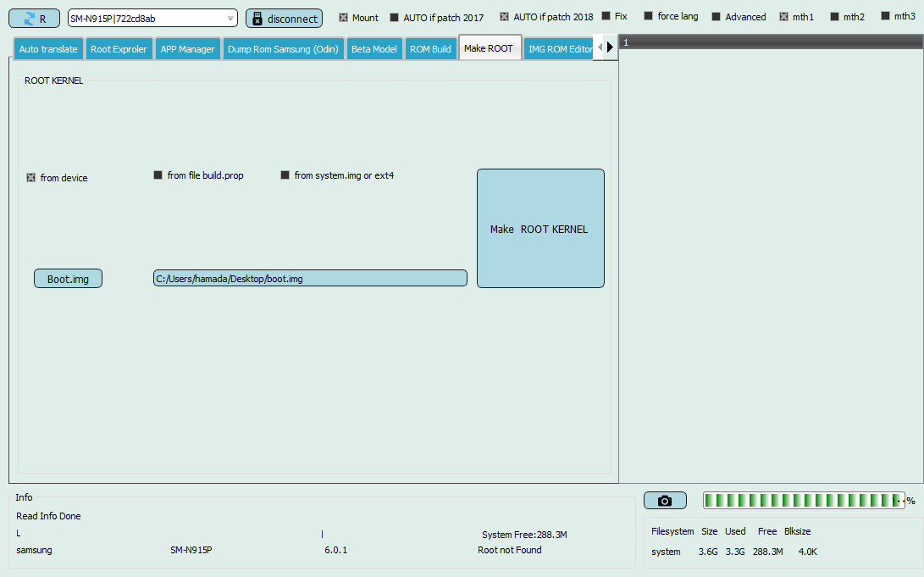Switch to the Beta Model tab
924x577 pixels.
point(374,49)
